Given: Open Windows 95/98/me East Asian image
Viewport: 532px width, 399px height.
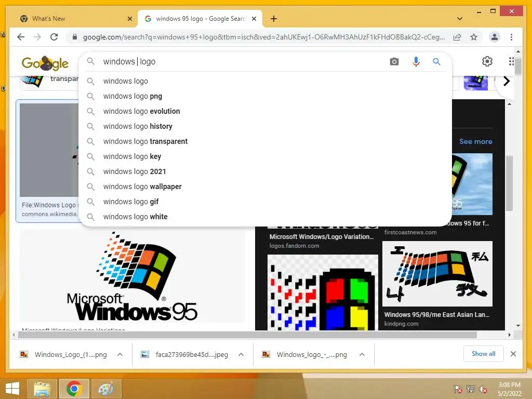Looking at the screenshot, I should point(437,273).
